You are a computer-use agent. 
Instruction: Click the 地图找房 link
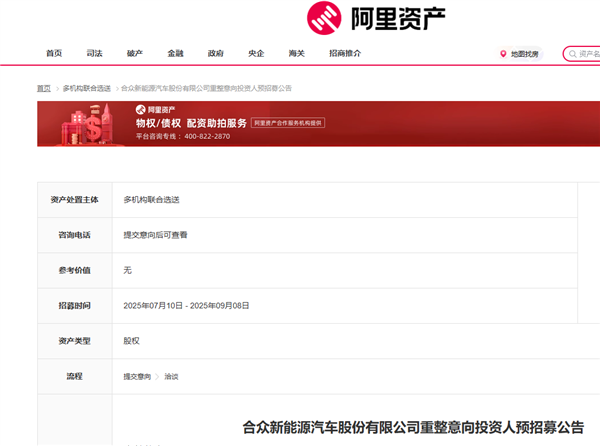524,54
